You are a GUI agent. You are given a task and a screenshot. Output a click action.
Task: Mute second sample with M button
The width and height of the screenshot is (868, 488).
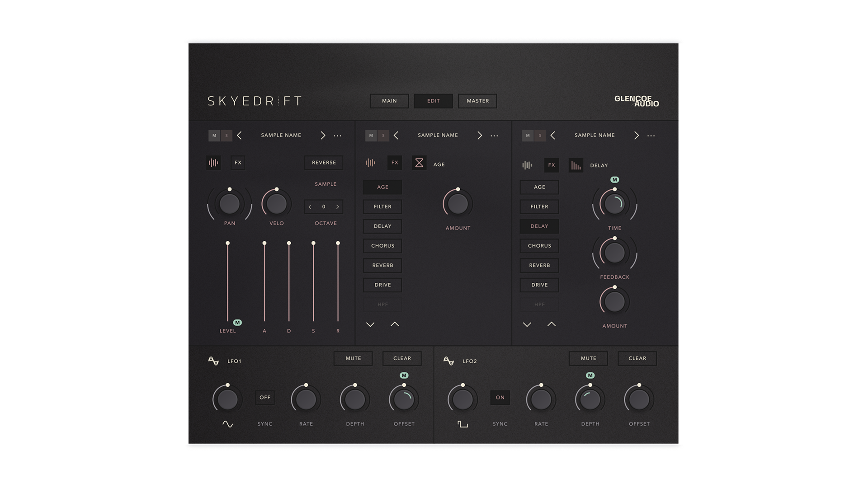[371, 136]
